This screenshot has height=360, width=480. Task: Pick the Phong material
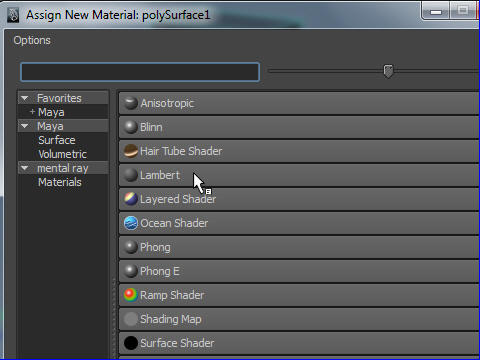click(299, 247)
